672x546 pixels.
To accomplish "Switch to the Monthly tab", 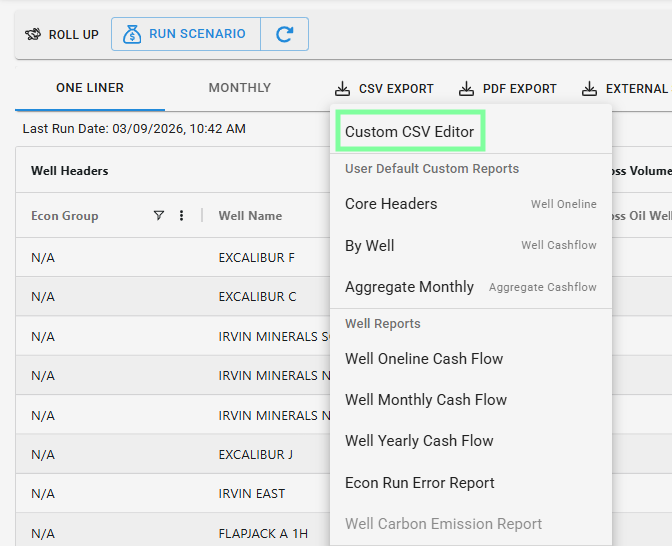I will [x=239, y=88].
